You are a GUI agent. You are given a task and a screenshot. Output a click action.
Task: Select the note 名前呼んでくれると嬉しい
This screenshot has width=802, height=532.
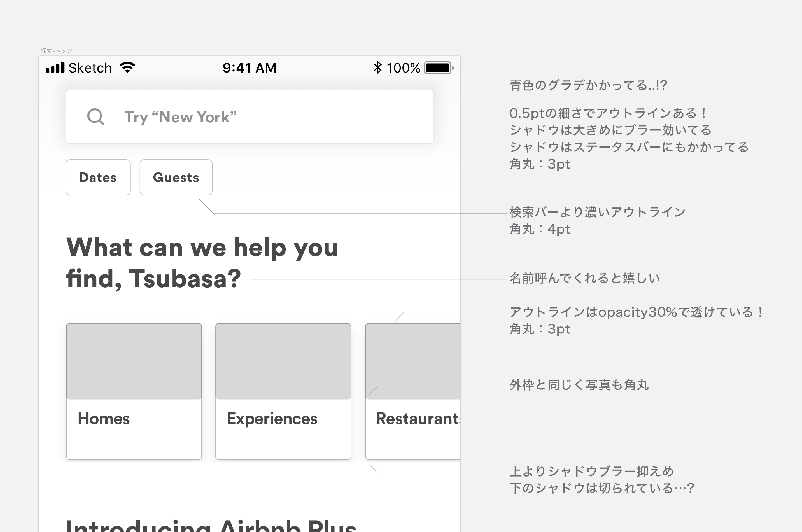584,278
